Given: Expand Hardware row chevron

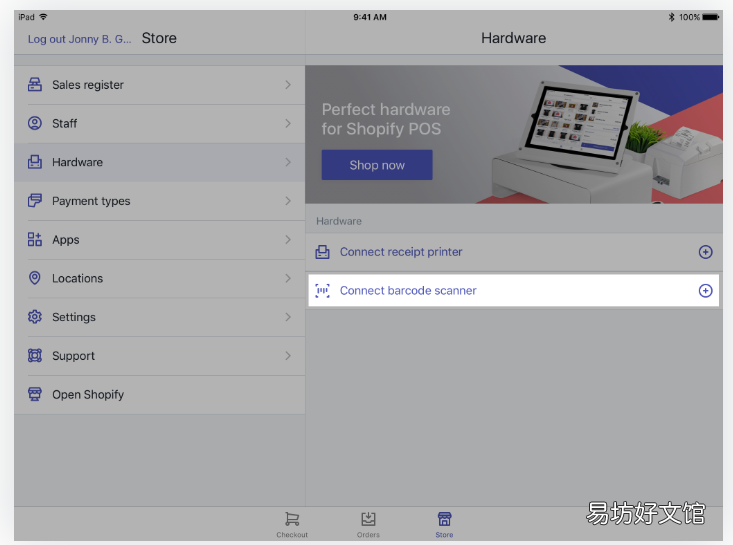Looking at the screenshot, I should (x=288, y=162).
